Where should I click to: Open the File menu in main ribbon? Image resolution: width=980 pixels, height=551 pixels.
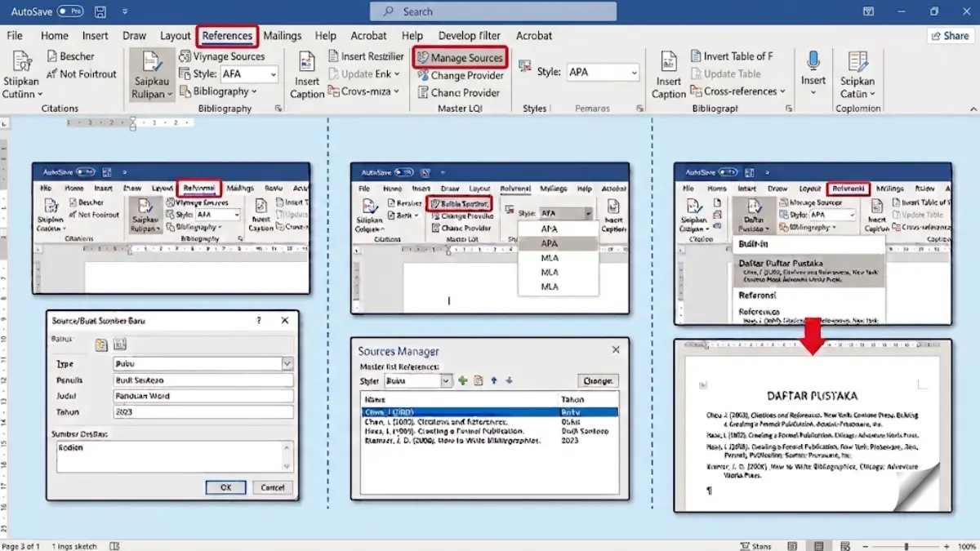click(x=15, y=36)
